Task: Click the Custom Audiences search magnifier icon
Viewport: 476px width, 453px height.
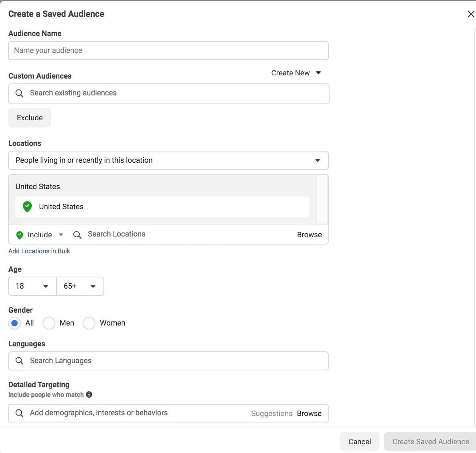Action: [19, 93]
